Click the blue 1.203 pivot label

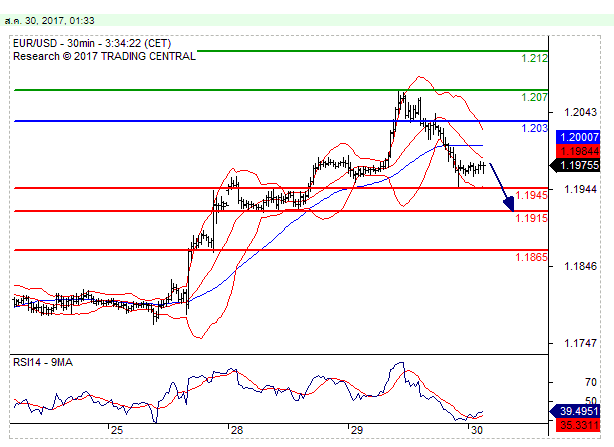[535, 128]
